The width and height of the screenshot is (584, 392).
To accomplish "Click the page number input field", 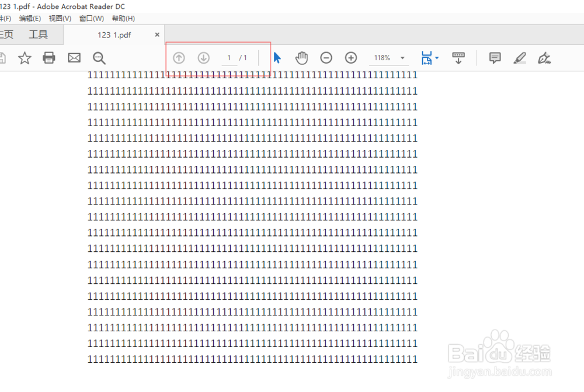I will pos(229,58).
